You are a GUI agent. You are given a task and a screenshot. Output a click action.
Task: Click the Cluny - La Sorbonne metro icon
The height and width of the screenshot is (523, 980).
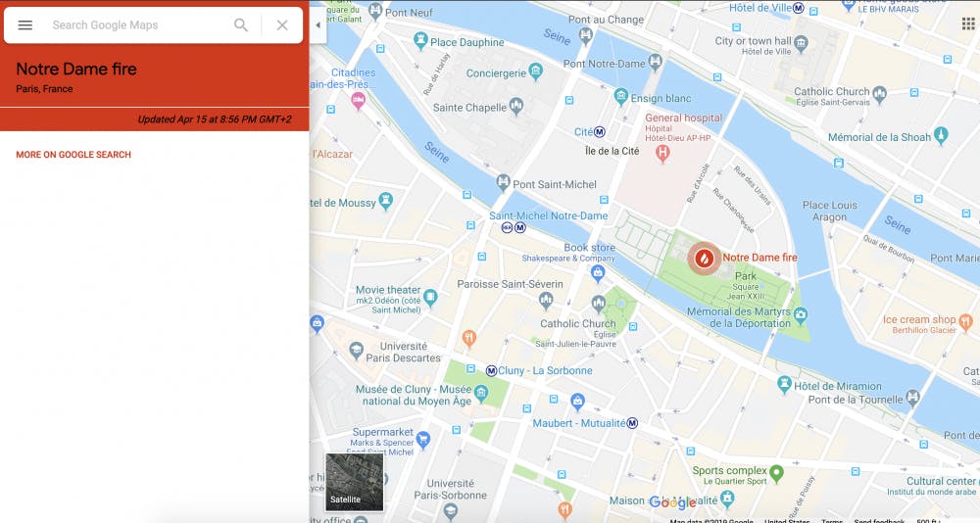[x=491, y=370]
